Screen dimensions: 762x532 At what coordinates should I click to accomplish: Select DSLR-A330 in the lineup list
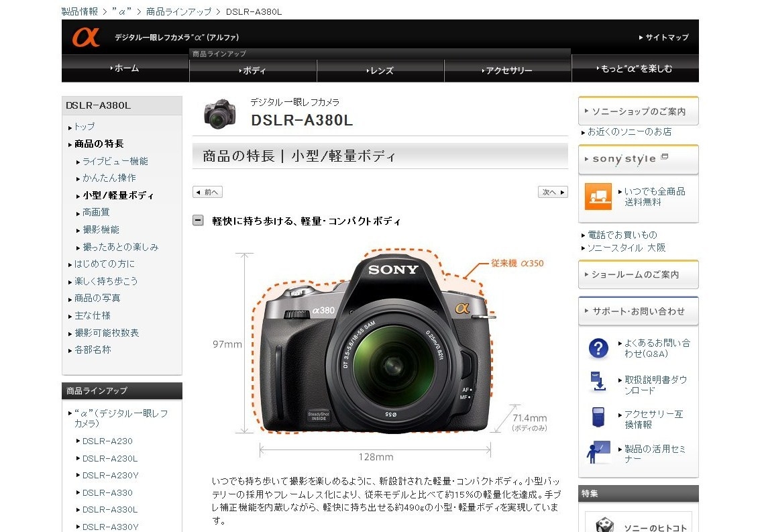(x=107, y=492)
